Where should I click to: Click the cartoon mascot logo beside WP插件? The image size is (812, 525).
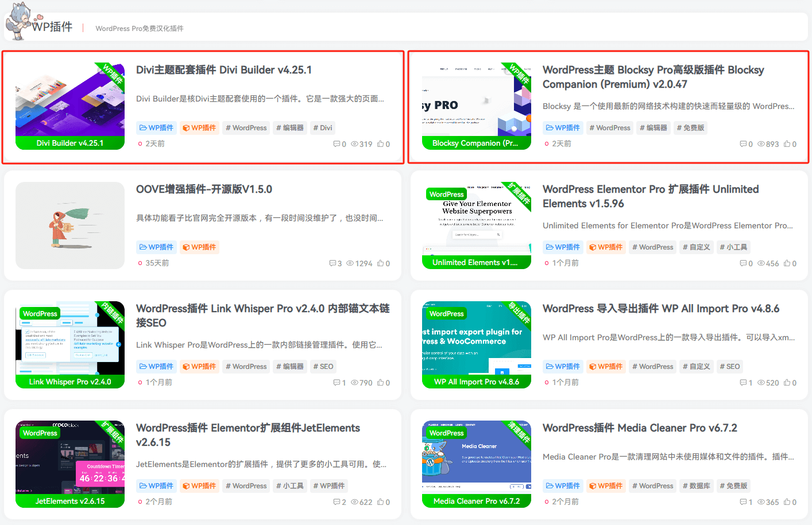[x=18, y=21]
